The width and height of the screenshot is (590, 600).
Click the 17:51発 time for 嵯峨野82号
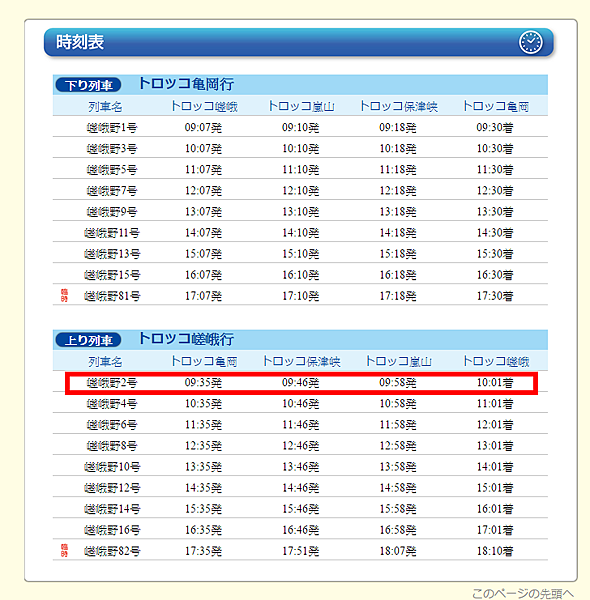point(301,551)
